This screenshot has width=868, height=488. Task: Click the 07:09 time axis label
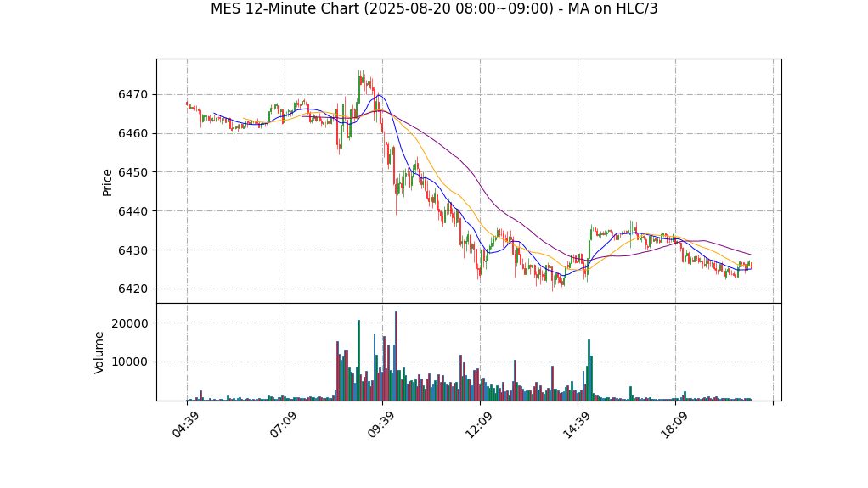(282, 425)
